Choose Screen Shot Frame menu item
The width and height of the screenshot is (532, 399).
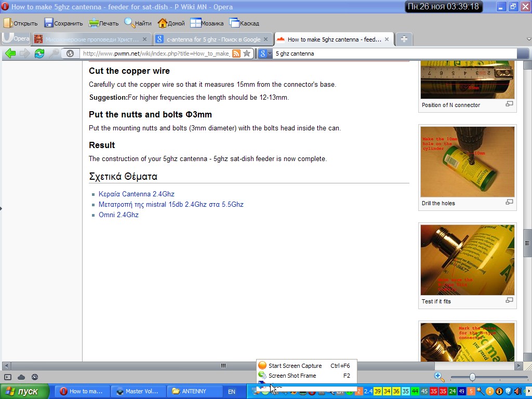point(307,376)
